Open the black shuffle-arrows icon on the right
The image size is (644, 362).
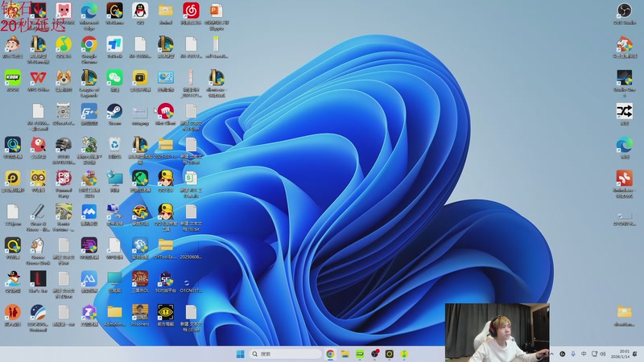(625, 112)
